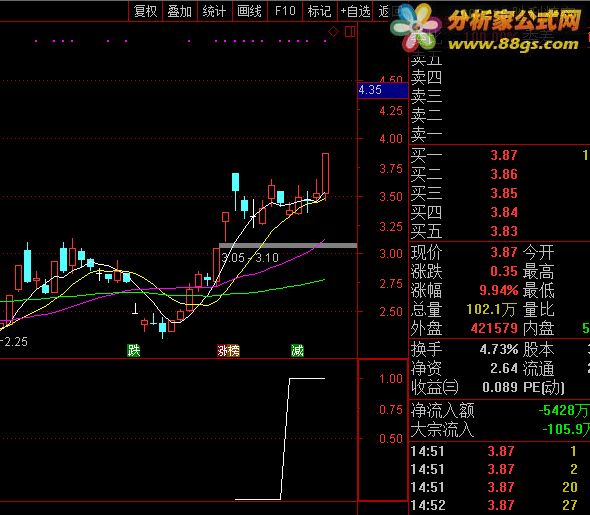590x515 pixels.
Task: Select the 统计 statistics button
Action: click(x=214, y=11)
